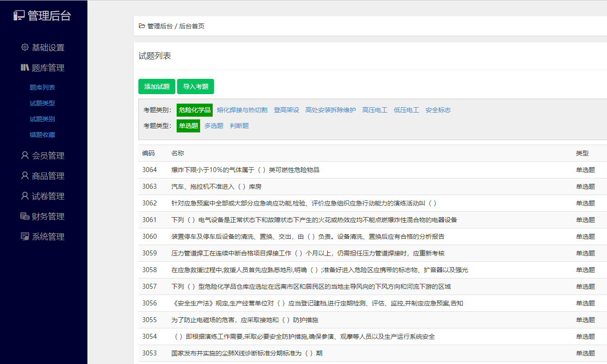Click the question row with code 3064
This screenshot has width=607, height=364.
click(245, 170)
